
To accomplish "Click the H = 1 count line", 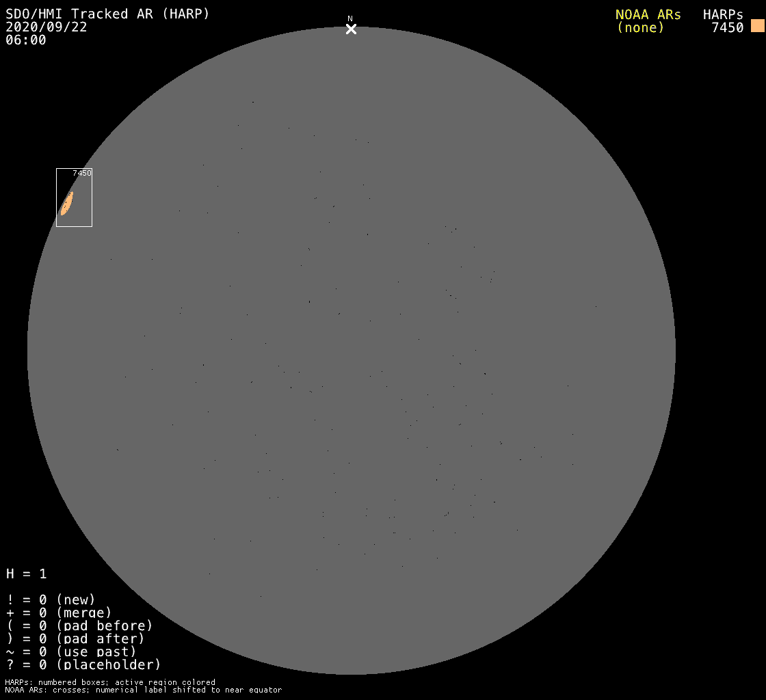I will 27,574.
